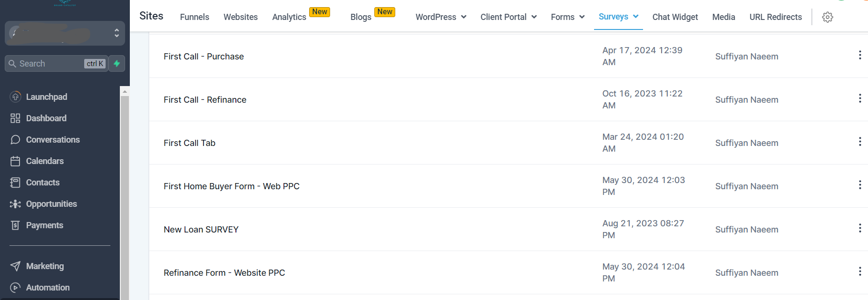Click the Automation play icon
Viewport: 868px width, 300px height.
tap(15, 288)
